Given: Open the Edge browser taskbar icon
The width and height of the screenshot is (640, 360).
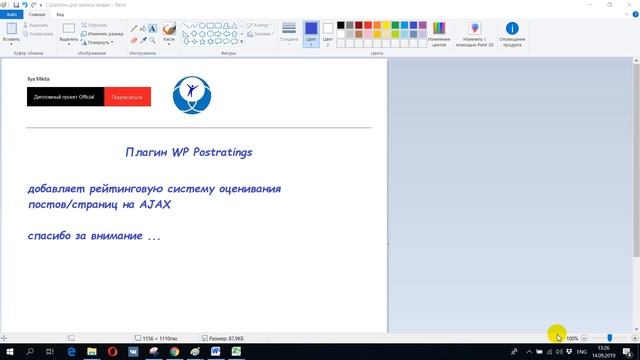Looking at the screenshot, I should [71, 351].
